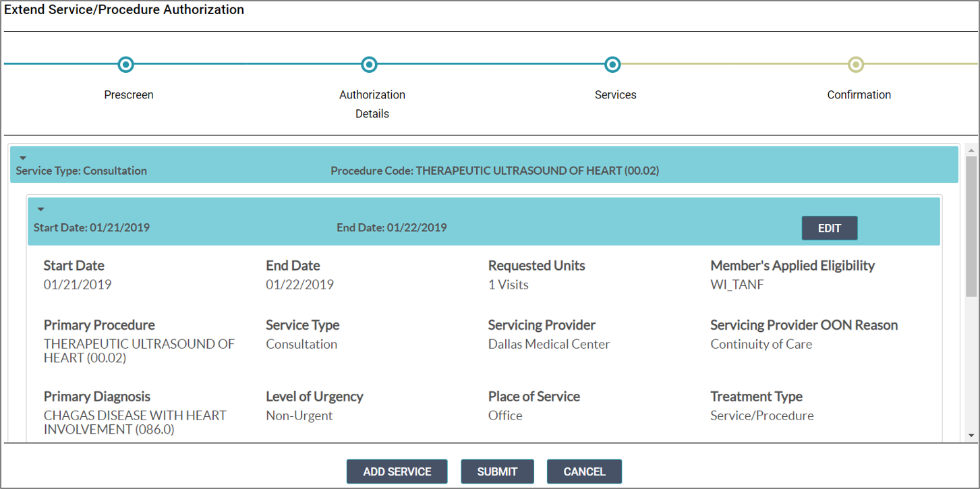Click the Prescreen step circle indicator
The width and height of the screenshot is (980, 489).
[x=125, y=65]
